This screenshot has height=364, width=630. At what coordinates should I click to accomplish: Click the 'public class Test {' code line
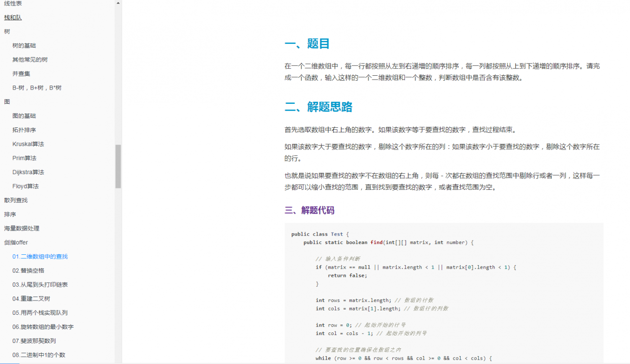coord(320,234)
